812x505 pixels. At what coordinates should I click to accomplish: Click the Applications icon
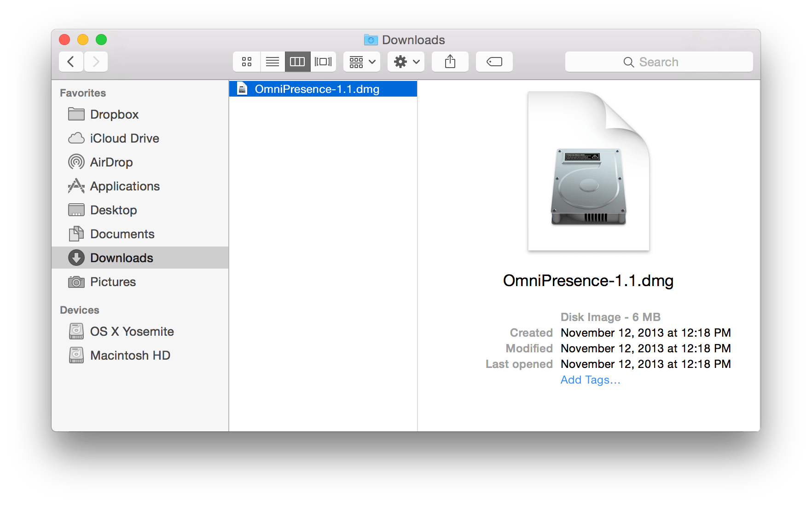(76, 186)
